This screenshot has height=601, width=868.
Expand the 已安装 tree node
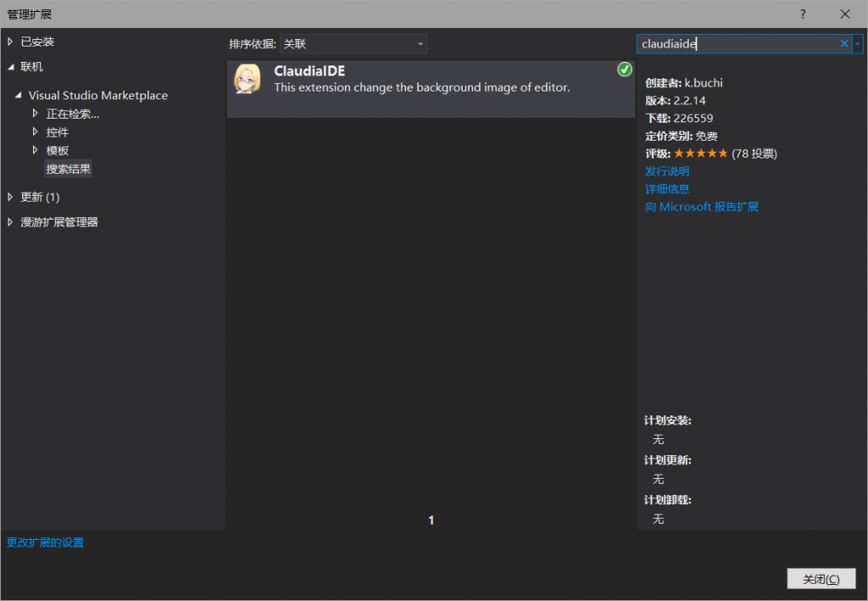pyautogui.click(x=11, y=42)
